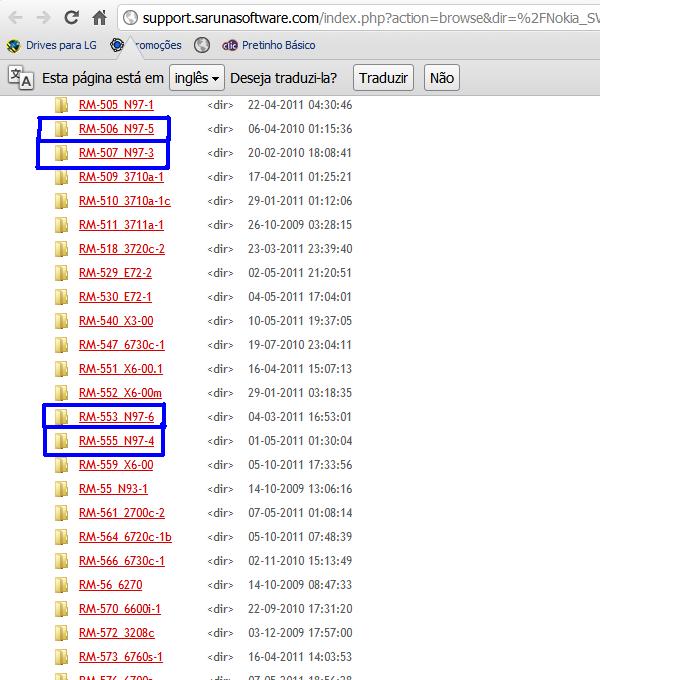The image size is (683, 680).
Task: Open the RM-509_3710a-1 folder link
Action: [x=121, y=177]
